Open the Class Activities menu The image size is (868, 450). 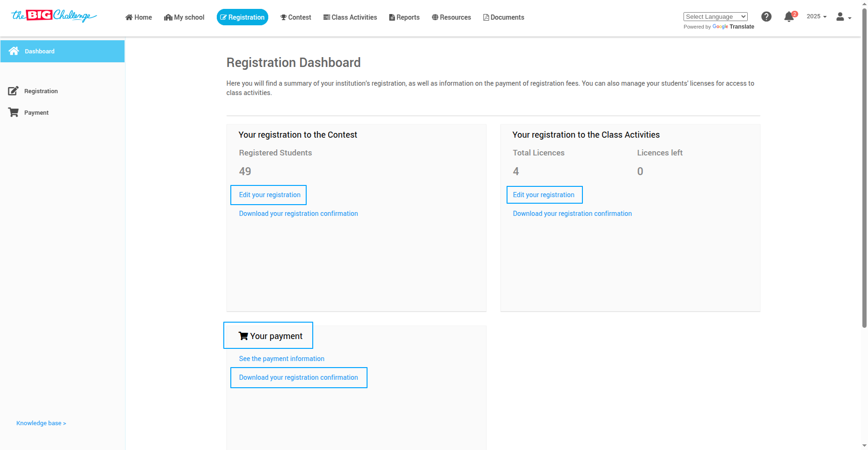(350, 17)
